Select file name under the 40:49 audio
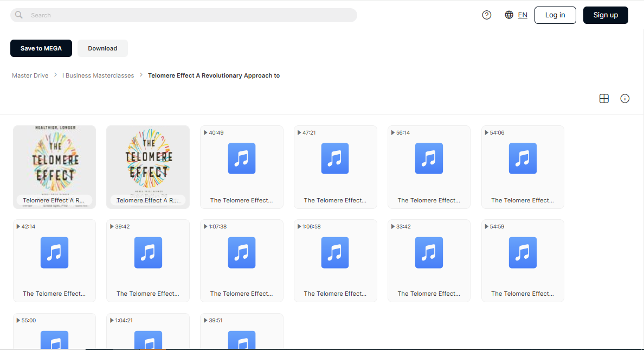644x350 pixels. pyautogui.click(x=242, y=200)
